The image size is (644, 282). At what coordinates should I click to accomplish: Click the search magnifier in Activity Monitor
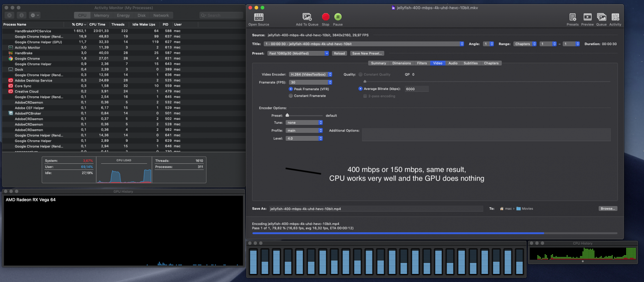(203, 15)
